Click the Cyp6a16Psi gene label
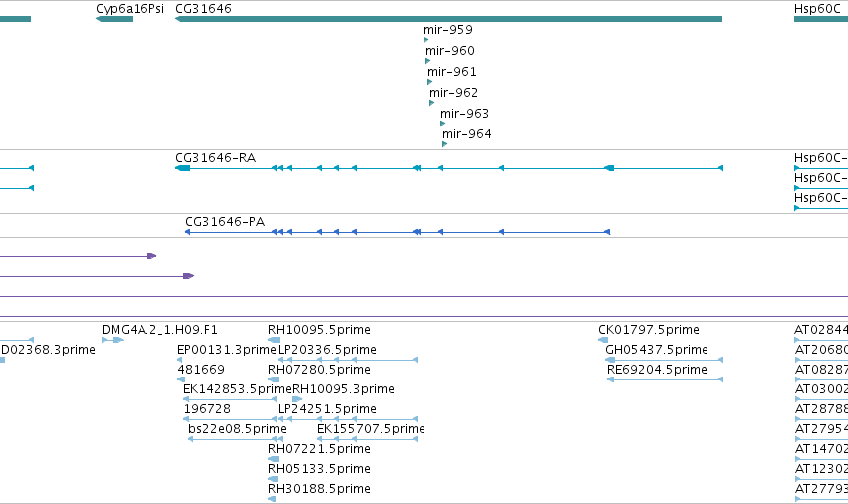Viewport: 848px width, 504px height. pyautogui.click(x=130, y=9)
